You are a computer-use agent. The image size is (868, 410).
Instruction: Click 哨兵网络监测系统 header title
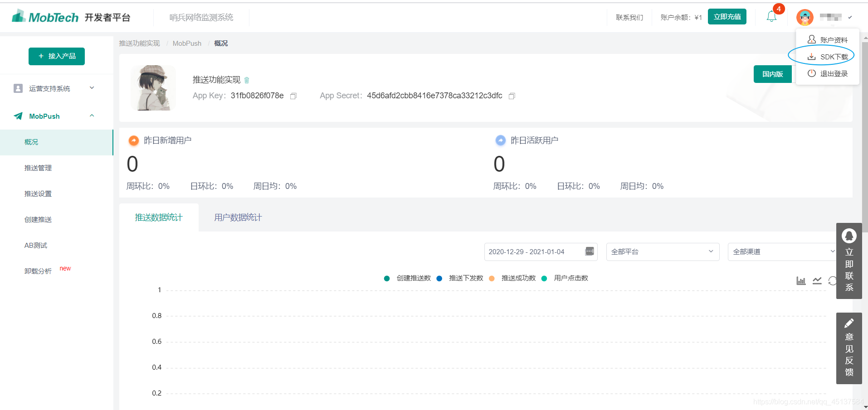201,17
